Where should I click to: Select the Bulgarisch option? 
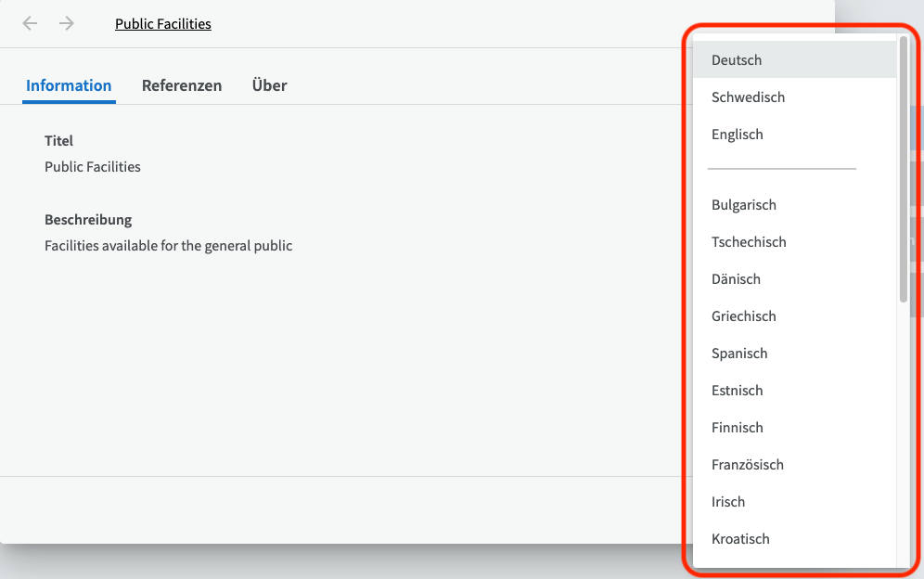click(744, 205)
